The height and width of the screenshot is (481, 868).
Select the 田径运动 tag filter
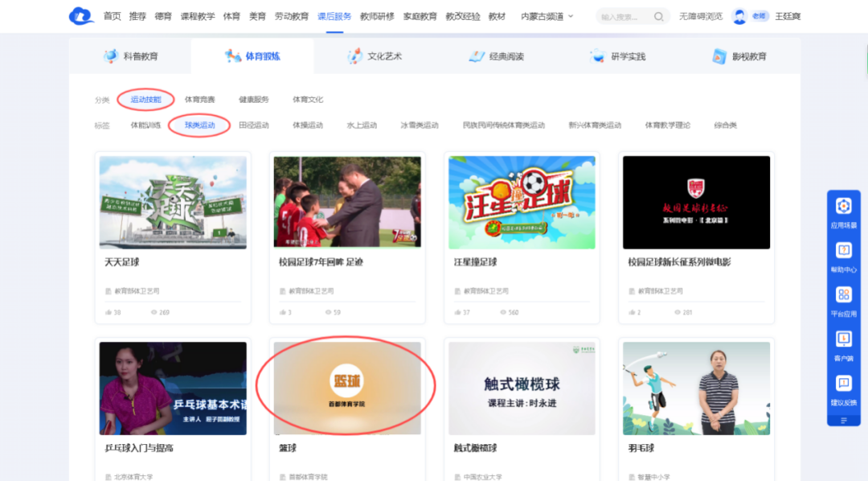coord(253,125)
